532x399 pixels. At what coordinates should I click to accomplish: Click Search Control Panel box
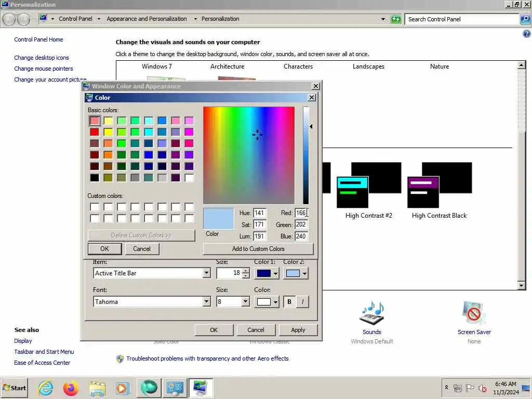click(462, 19)
